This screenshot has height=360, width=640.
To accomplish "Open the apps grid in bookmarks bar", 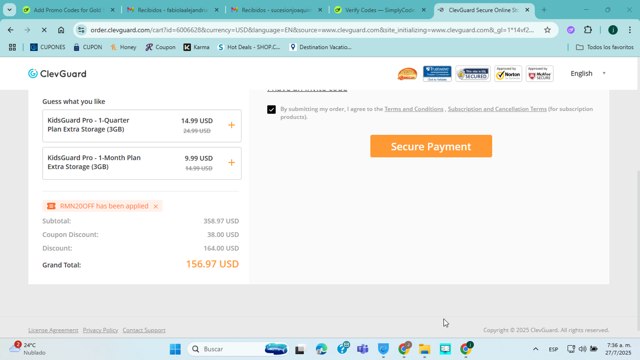I will pyautogui.click(x=12, y=47).
